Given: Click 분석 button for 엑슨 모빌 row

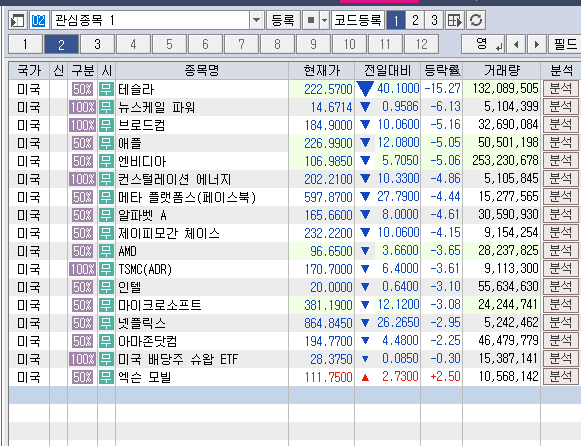Looking at the screenshot, I should pyautogui.click(x=561, y=377).
